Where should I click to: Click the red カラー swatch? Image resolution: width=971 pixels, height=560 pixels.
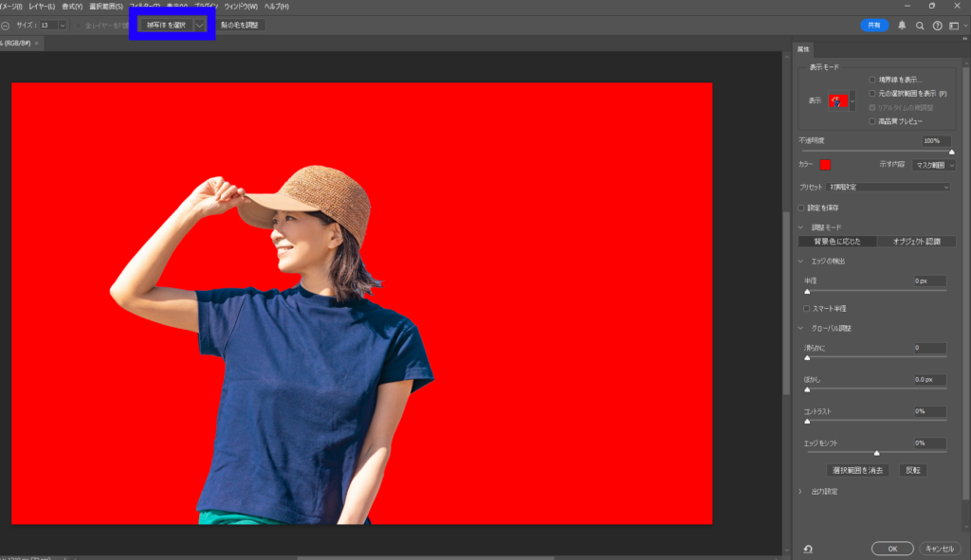[x=825, y=165]
